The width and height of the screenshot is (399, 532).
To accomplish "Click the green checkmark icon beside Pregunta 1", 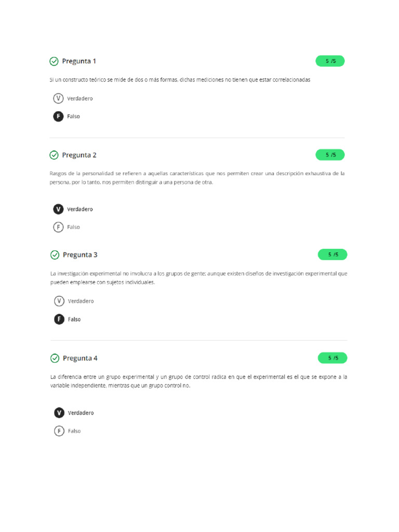I will pos(54,61).
